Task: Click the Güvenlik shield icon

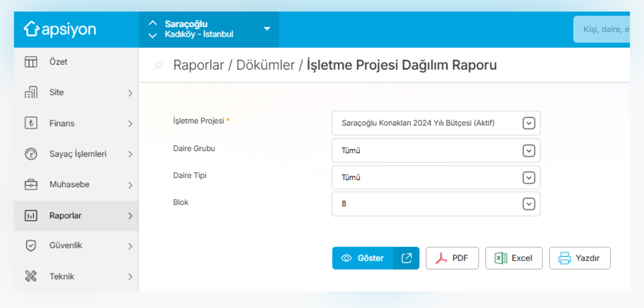Action: pos(31,245)
